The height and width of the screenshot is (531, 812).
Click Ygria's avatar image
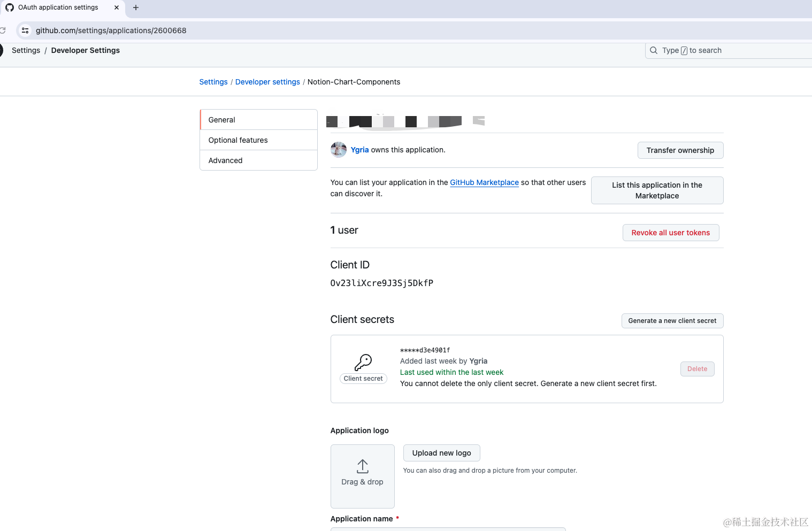(x=338, y=150)
